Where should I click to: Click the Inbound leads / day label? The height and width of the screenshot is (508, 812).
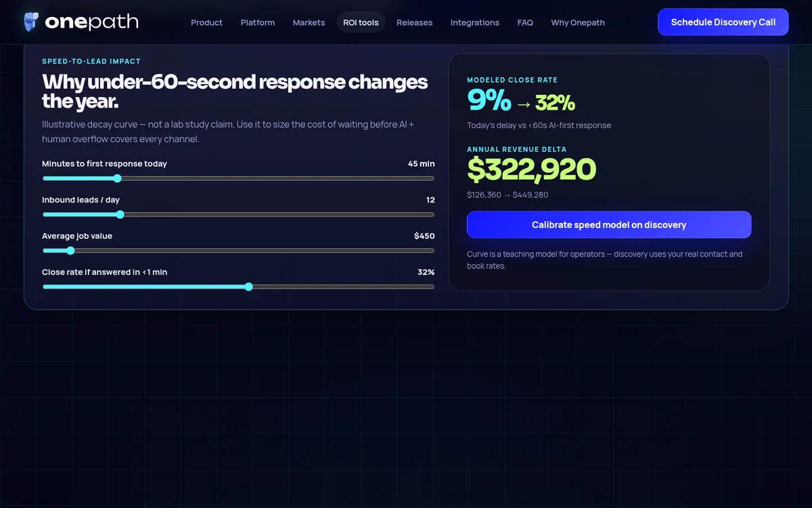(81, 200)
